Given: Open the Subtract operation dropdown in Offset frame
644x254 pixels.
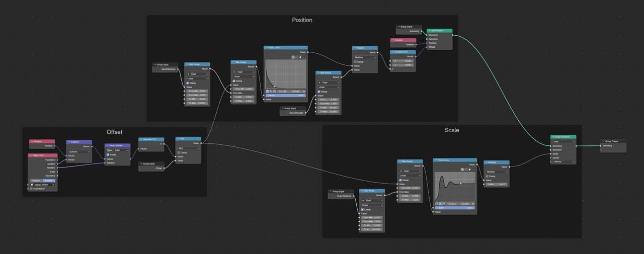Looking at the screenshot, I should tap(79, 151).
